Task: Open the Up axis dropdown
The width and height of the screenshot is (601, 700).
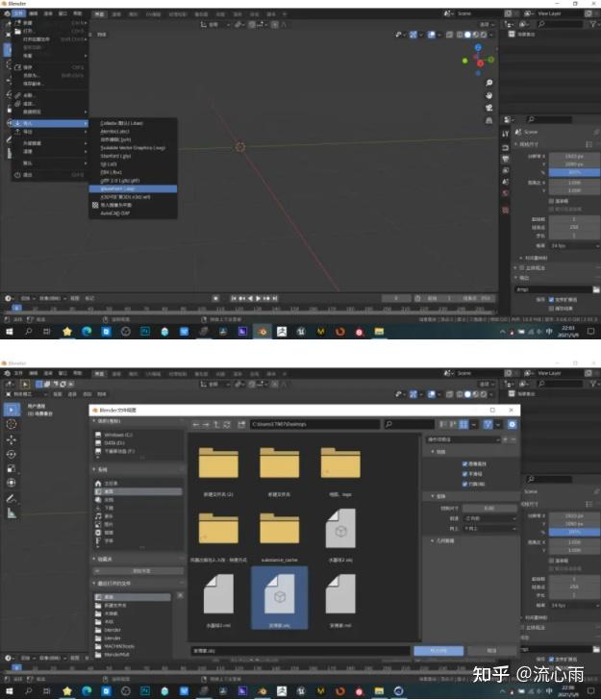Action: coord(489,529)
